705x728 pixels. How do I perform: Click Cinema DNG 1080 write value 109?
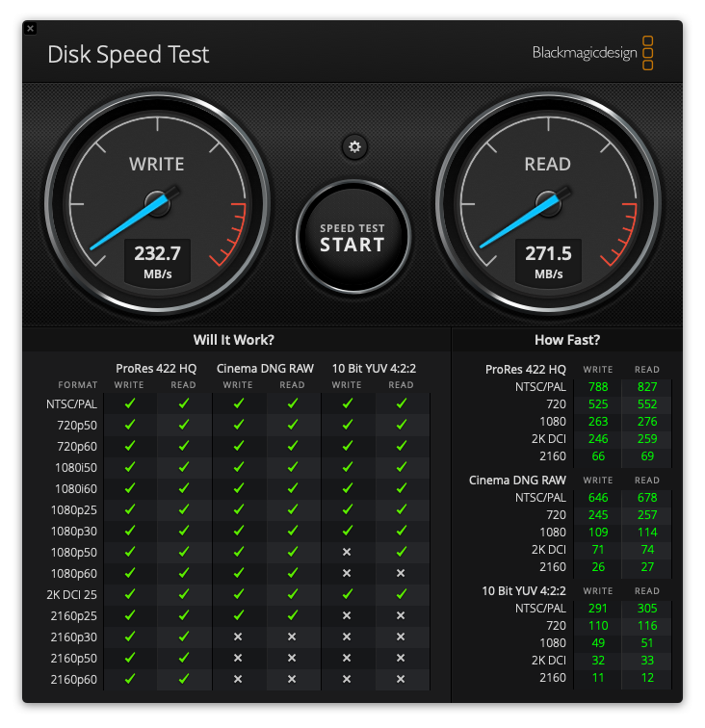click(598, 533)
